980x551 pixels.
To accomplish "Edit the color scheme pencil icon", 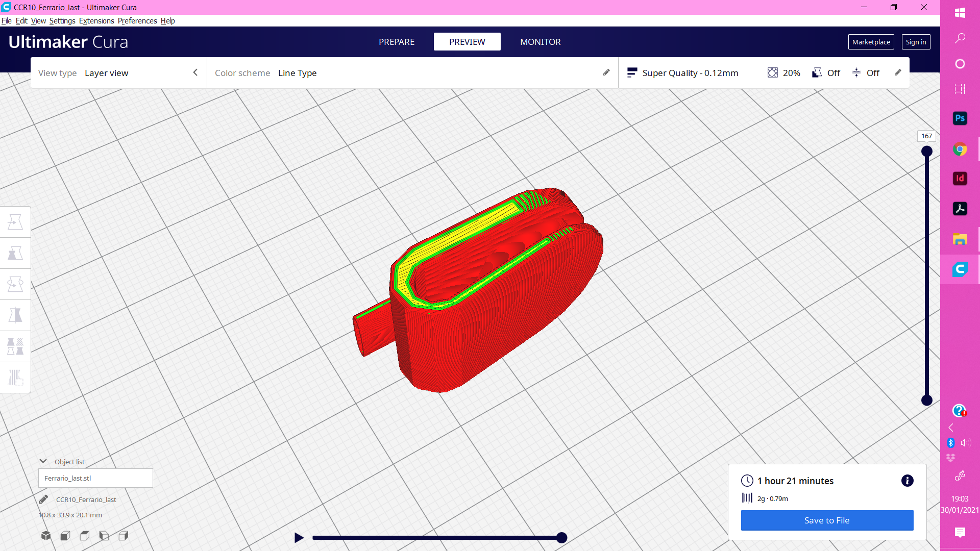I will point(606,72).
